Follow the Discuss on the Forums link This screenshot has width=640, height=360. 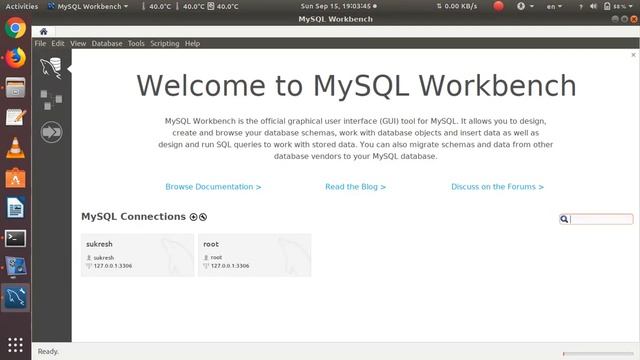pyautogui.click(x=497, y=187)
